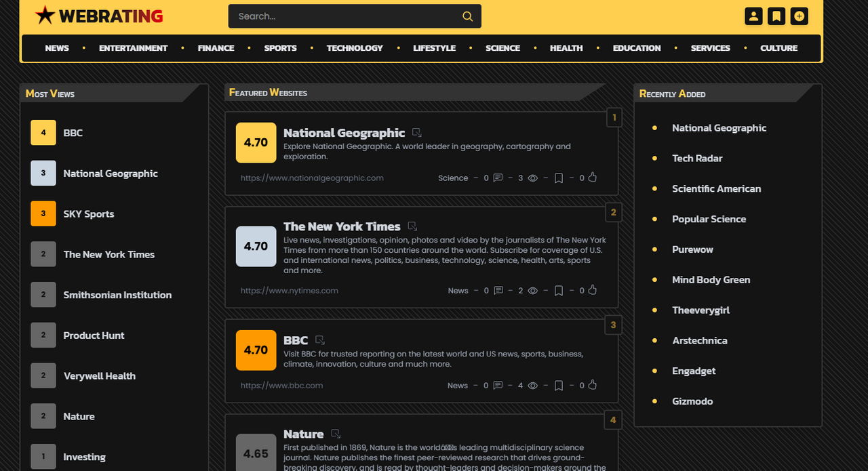The height and width of the screenshot is (471, 868).
Task: Open Nature in Most Views list
Action: [x=79, y=417]
